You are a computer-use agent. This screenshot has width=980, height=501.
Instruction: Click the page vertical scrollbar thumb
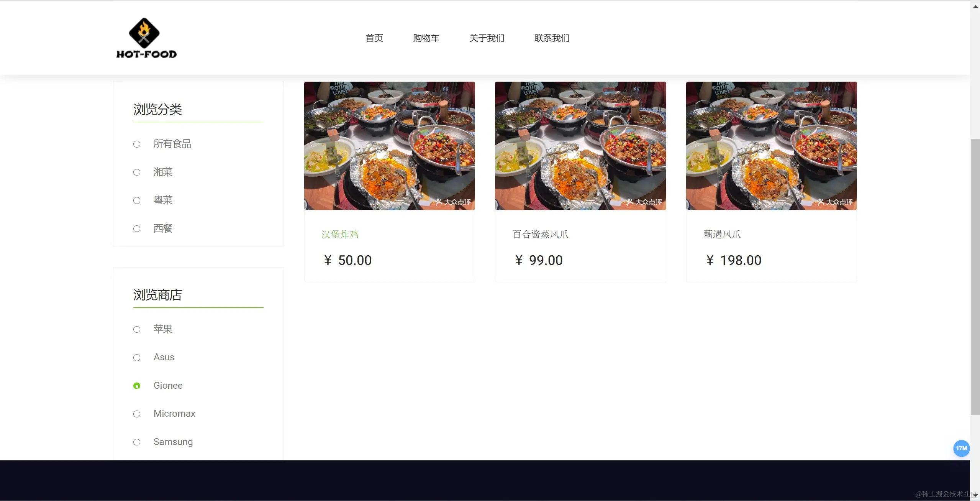(975, 277)
